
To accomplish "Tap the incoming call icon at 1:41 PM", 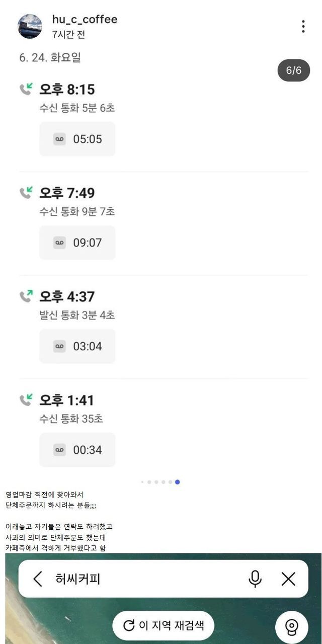I will point(26,400).
